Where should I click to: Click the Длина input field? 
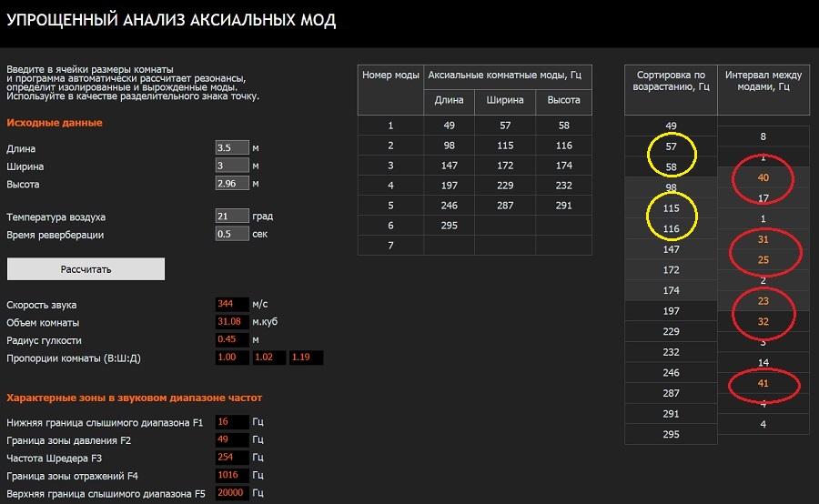pyautogui.click(x=232, y=148)
